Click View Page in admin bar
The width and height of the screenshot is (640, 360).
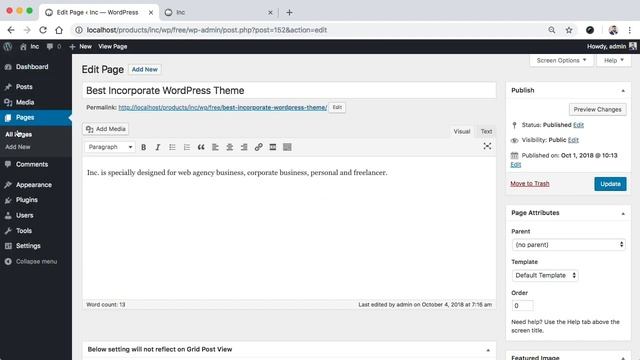click(x=113, y=47)
